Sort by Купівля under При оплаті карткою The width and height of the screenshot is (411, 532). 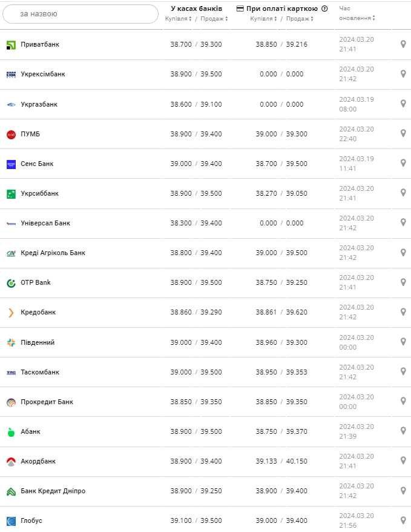[x=264, y=19]
